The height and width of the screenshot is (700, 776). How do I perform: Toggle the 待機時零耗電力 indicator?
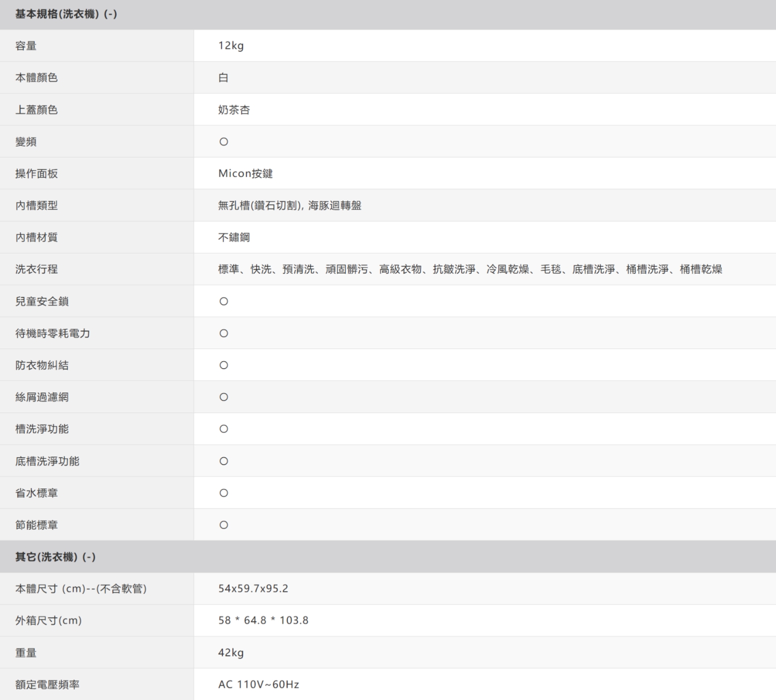coord(224,333)
